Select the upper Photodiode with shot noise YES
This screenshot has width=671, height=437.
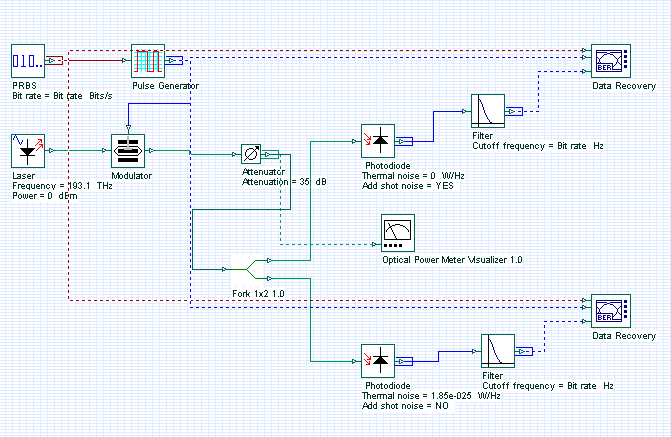pos(378,141)
